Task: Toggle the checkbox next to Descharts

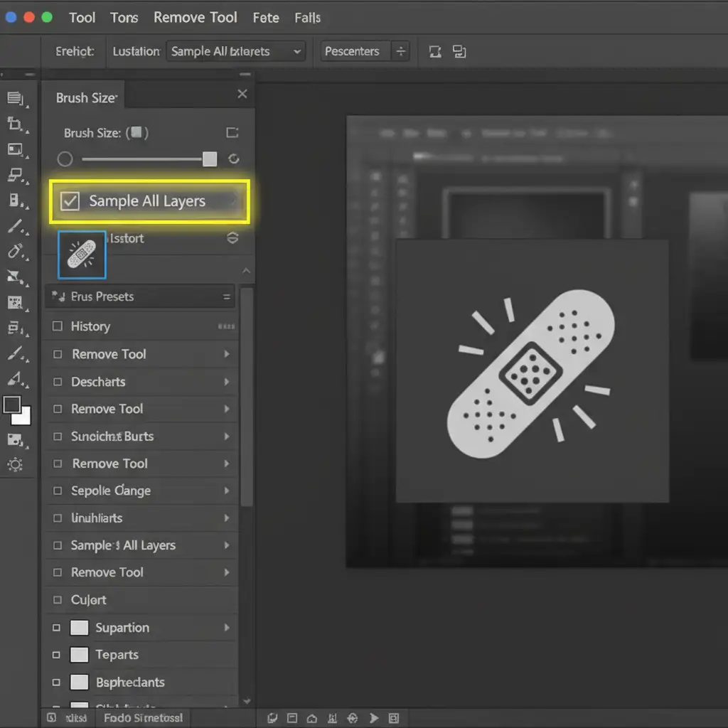Action: (58, 382)
